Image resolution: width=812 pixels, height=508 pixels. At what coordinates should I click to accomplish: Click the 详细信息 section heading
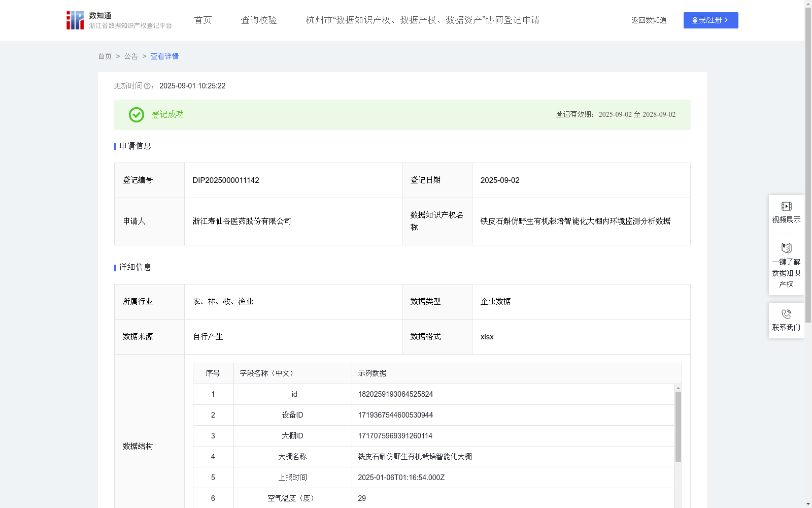[x=135, y=268]
